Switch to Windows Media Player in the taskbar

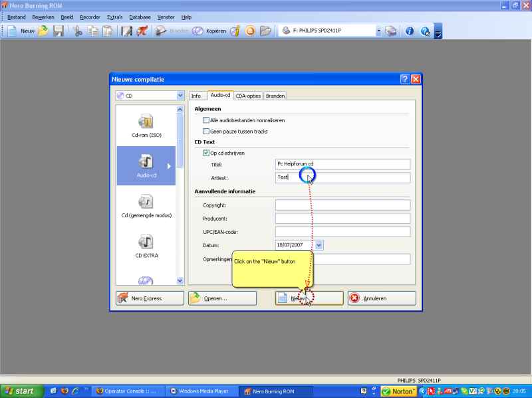click(x=201, y=391)
